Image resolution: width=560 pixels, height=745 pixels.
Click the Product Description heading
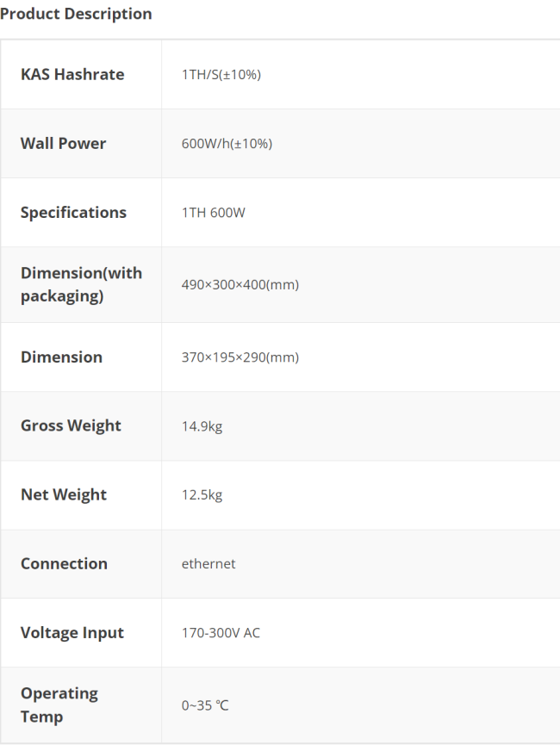76,14
